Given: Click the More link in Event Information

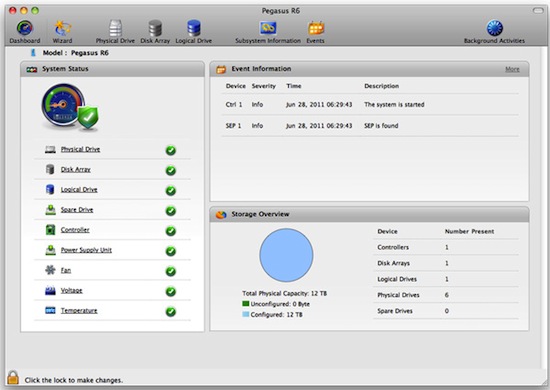Looking at the screenshot, I should (512, 69).
